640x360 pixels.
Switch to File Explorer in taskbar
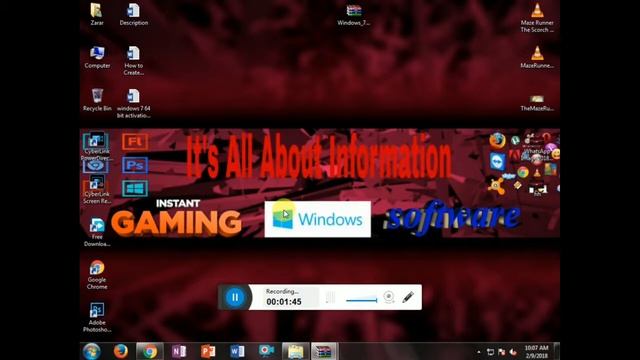296,351
